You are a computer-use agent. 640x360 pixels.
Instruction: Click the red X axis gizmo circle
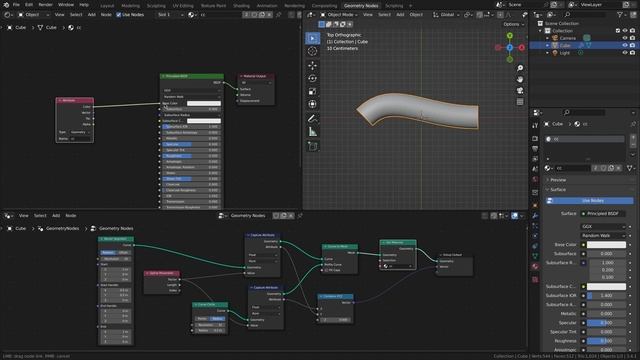[522, 48]
